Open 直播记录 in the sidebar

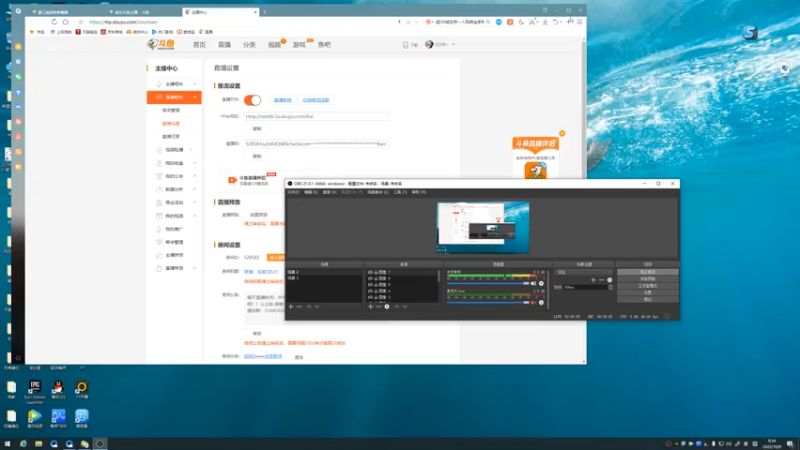coord(171,137)
